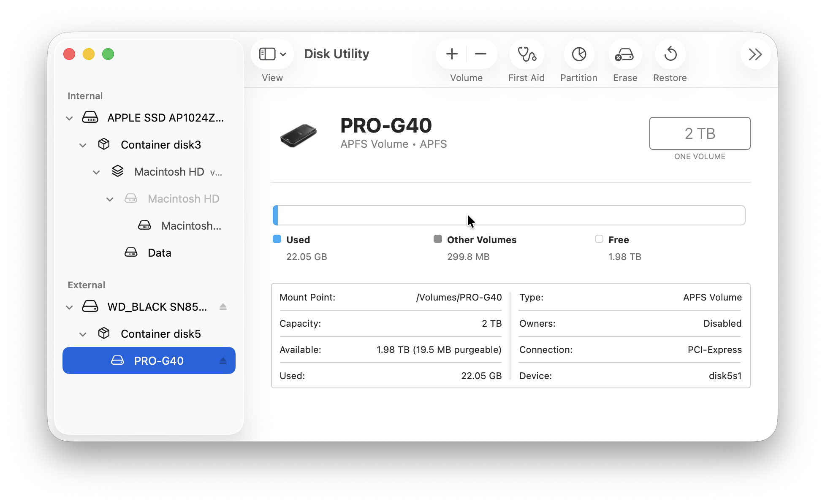Collapse WD_BLACK external disk chevron
This screenshot has height=504, width=825.
(69, 307)
